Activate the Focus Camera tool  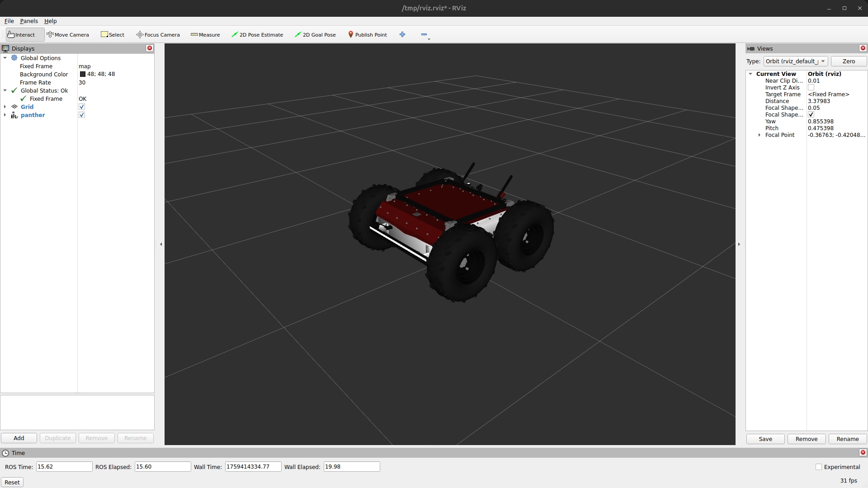point(158,35)
